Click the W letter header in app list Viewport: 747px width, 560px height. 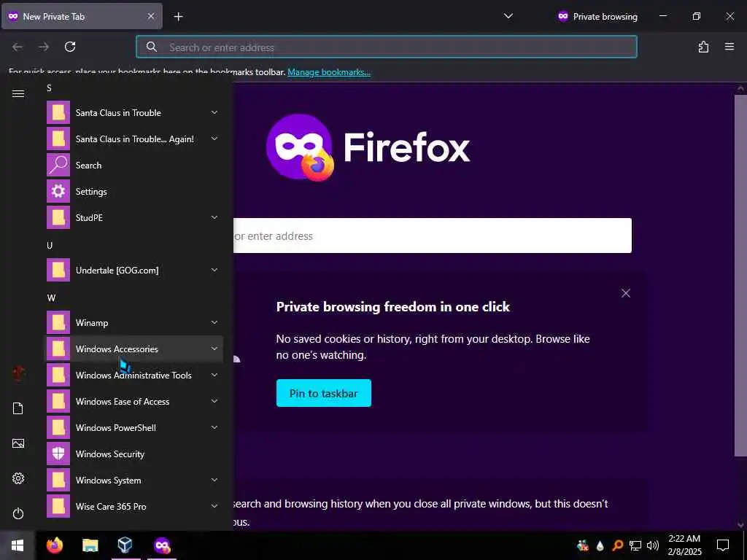52,298
